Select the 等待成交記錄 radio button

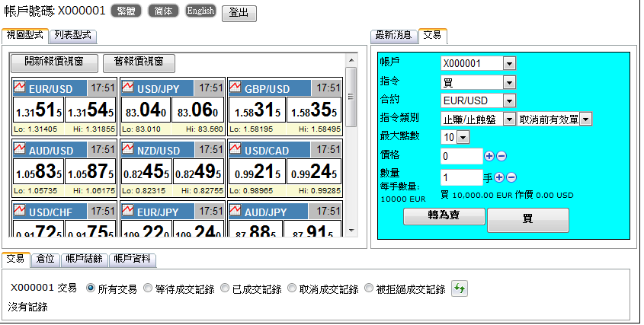[x=149, y=288]
